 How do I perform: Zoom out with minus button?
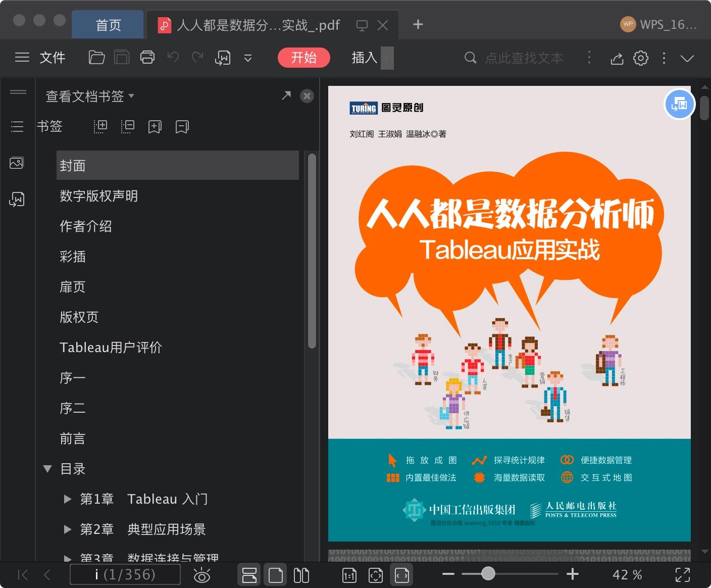[x=448, y=574]
